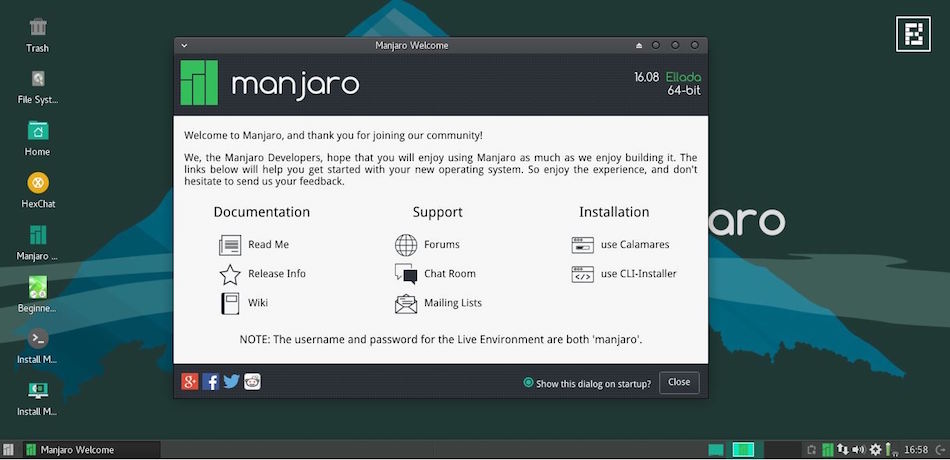The image size is (950, 460).
Task: Click the keep-on-top arrow in titlebar
Action: (x=639, y=45)
